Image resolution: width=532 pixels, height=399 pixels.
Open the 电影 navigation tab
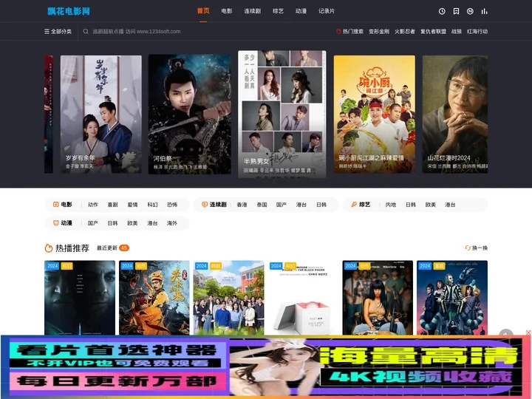[x=227, y=11]
